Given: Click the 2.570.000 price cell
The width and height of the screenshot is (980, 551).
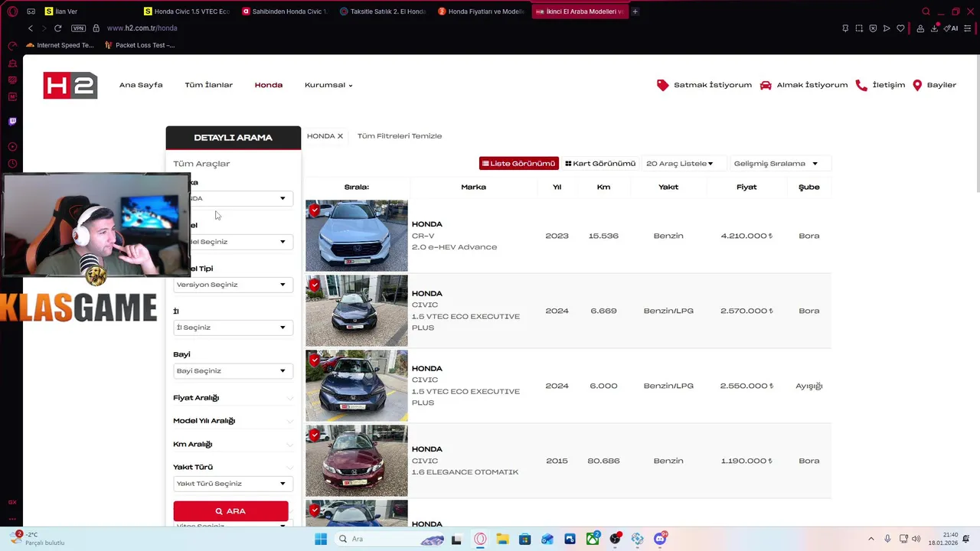Looking at the screenshot, I should coord(746,311).
